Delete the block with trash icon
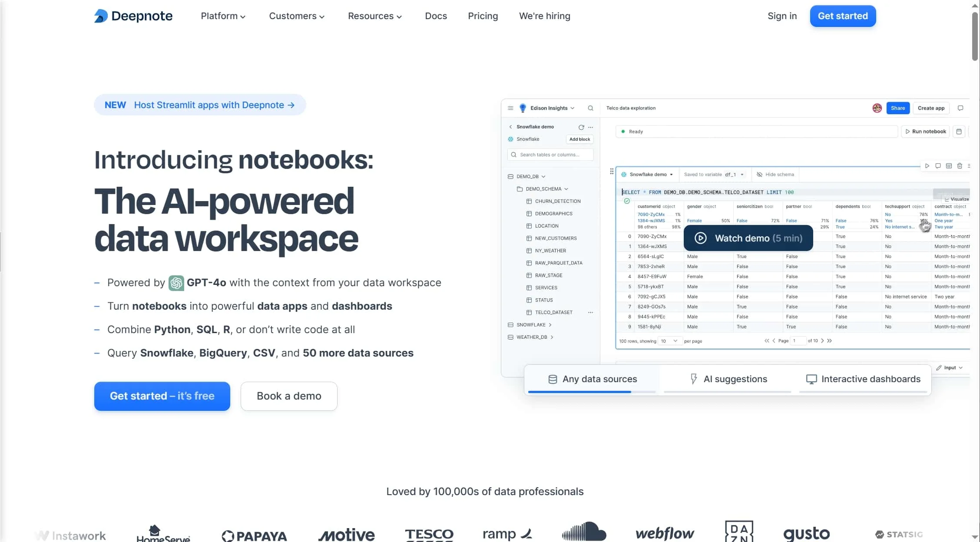The image size is (980, 542). pos(960,166)
